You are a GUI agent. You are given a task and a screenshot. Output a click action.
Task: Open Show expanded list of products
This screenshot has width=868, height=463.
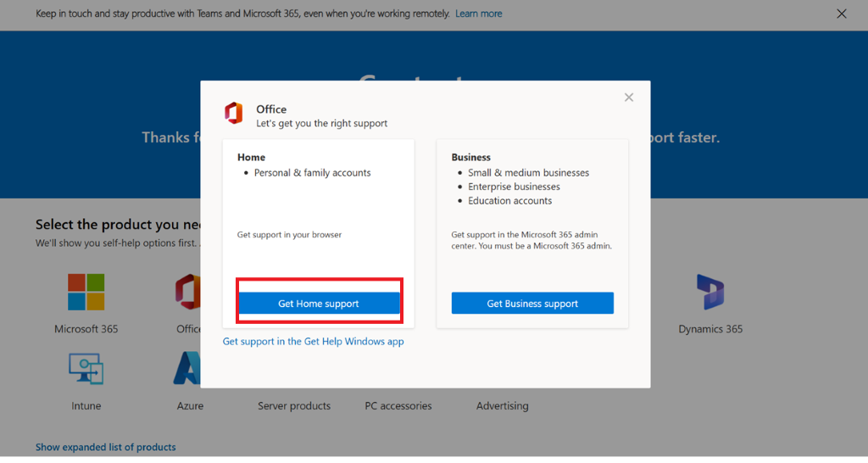(x=106, y=447)
